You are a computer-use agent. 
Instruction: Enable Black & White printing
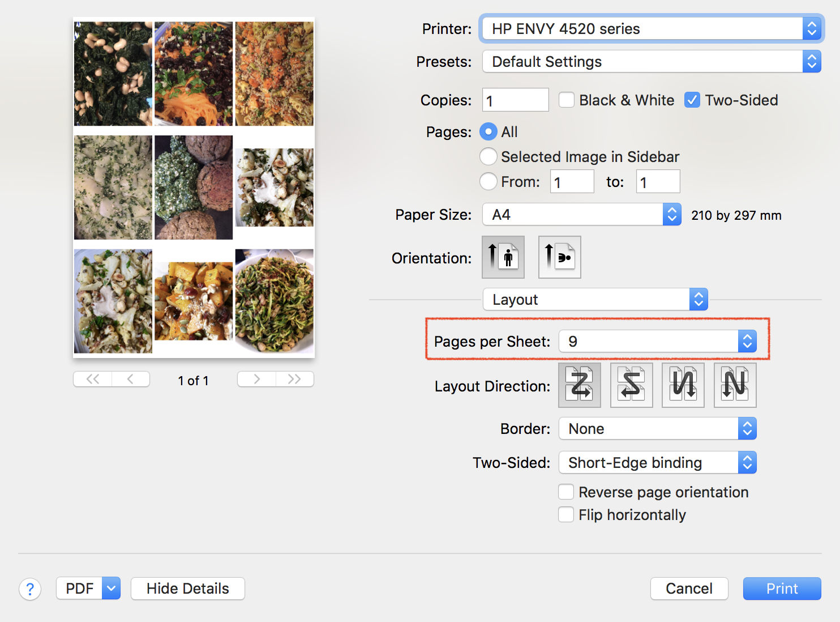tap(567, 100)
